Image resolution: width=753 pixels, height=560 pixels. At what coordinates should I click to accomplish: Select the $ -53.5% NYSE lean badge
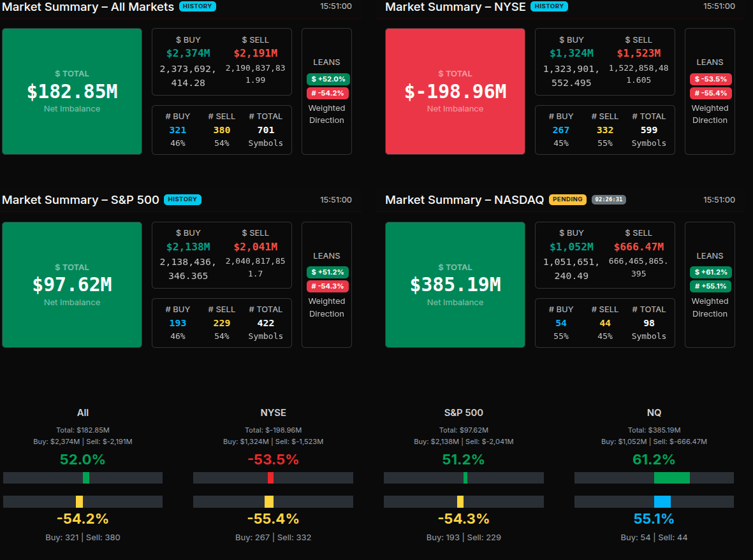point(710,79)
